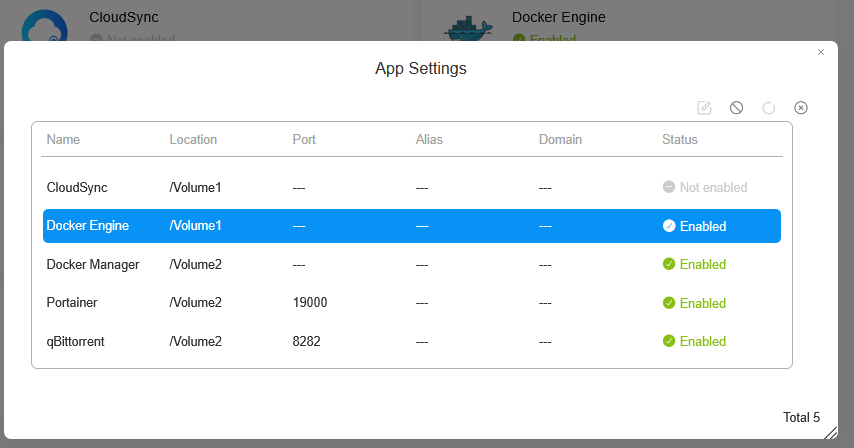Screen dimensions: 854x448
Task: Click Portainer port 19000 cell
Action: (310, 303)
